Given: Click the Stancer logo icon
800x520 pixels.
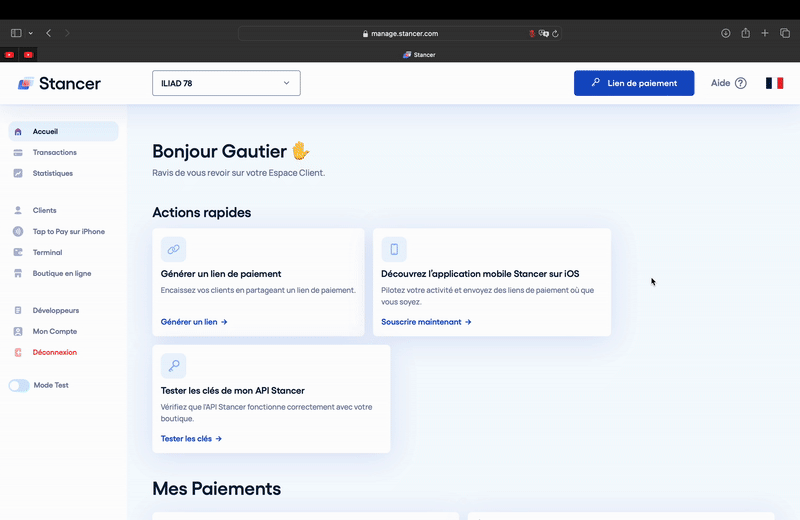Looking at the screenshot, I should [26, 83].
